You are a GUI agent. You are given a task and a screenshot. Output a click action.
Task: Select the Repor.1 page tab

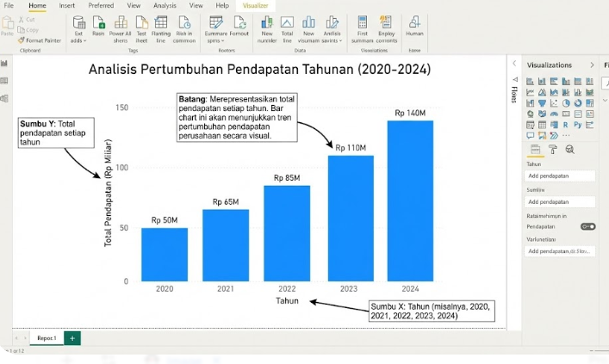coord(47,338)
